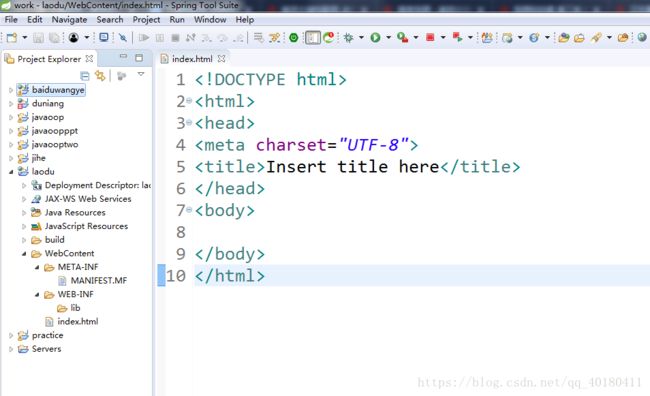
Task: Click the Debug bug icon
Action: (349, 38)
